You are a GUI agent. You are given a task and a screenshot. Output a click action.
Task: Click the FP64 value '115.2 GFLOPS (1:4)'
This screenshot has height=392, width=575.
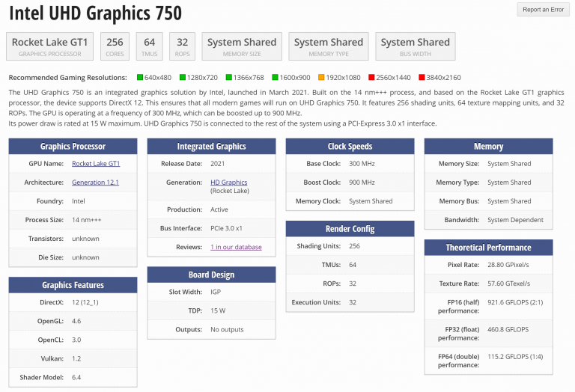click(515, 356)
